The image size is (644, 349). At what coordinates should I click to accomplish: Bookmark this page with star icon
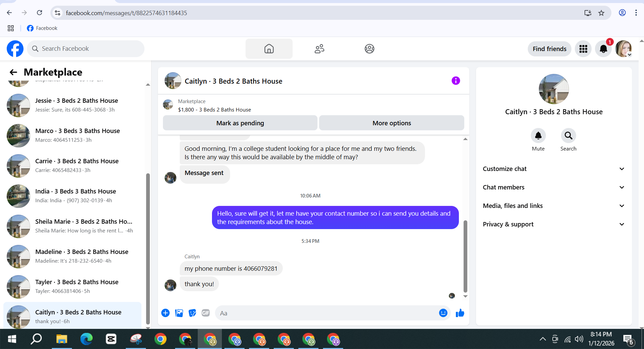point(601,13)
